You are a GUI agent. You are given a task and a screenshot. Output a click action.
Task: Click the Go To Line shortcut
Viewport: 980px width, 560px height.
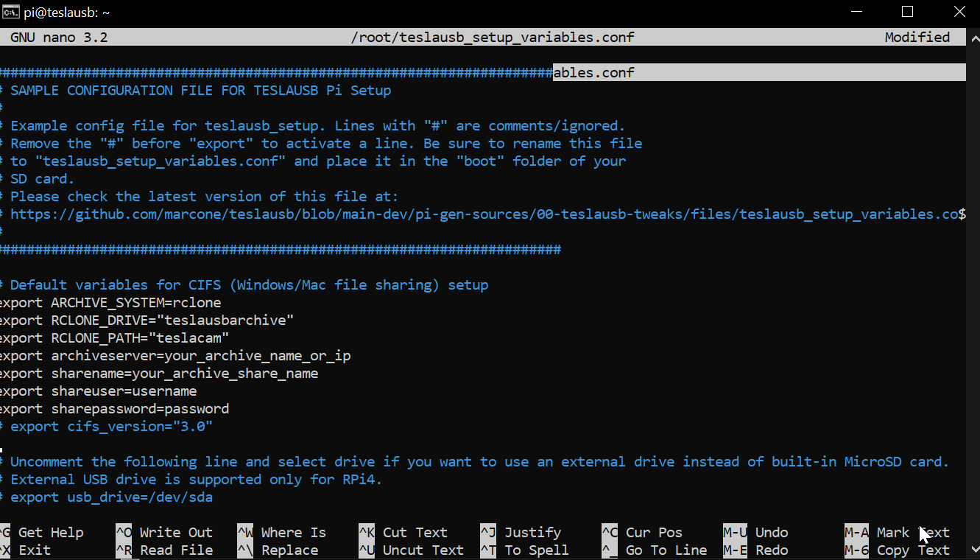[x=655, y=550]
